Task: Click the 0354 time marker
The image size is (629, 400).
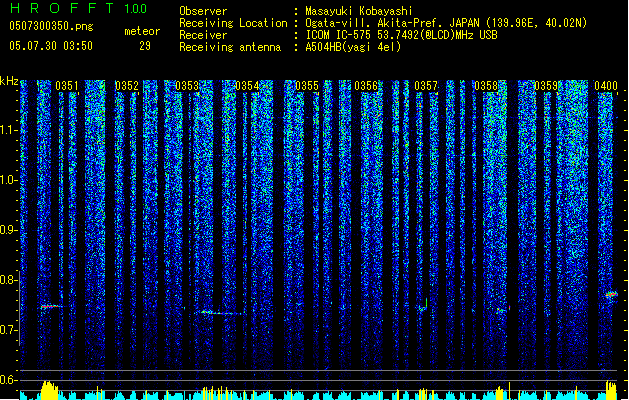Action: (x=247, y=86)
